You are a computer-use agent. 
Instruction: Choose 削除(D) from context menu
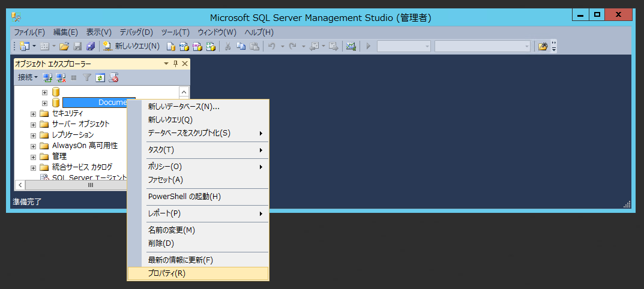pos(198,243)
